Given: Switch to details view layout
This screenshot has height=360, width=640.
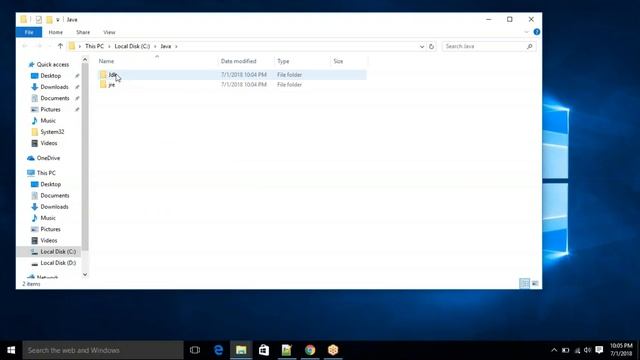Looking at the screenshot, I should pos(524,283).
